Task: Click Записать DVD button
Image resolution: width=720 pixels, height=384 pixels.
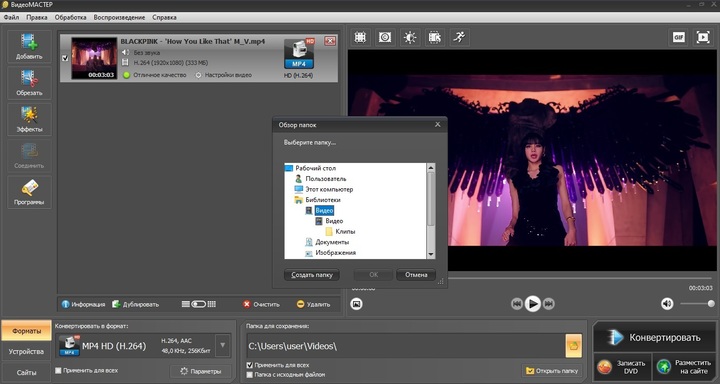Action: pos(622,367)
